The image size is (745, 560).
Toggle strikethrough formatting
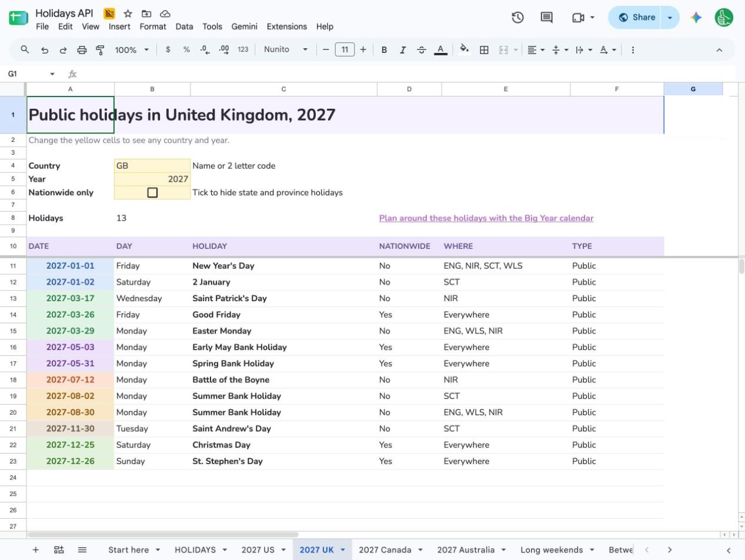pyautogui.click(x=422, y=50)
